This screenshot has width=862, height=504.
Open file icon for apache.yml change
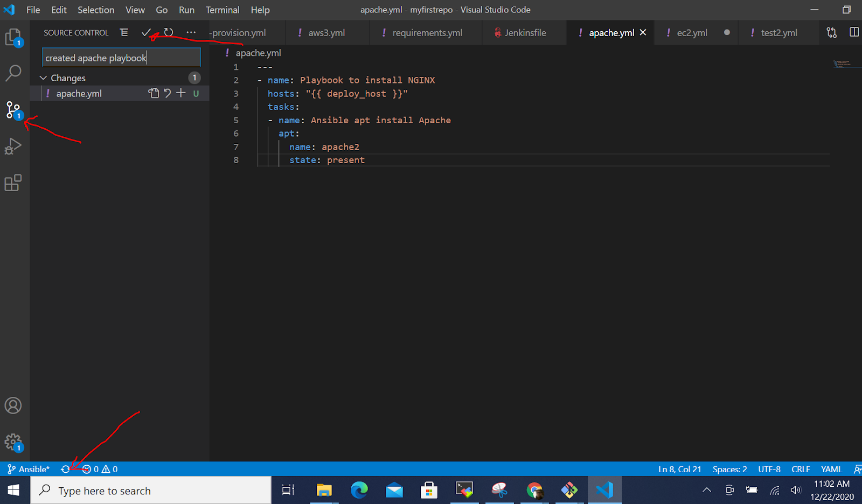(x=154, y=93)
